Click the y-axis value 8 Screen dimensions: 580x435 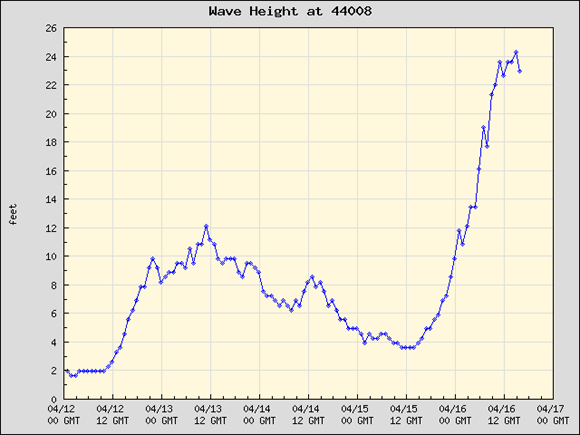click(x=54, y=285)
